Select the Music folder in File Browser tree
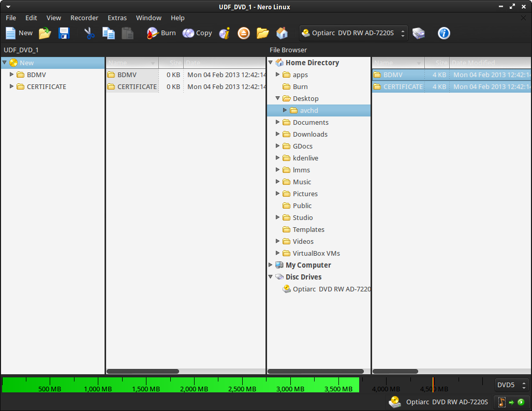The height and width of the screenshot is (411, 532). 302,182
